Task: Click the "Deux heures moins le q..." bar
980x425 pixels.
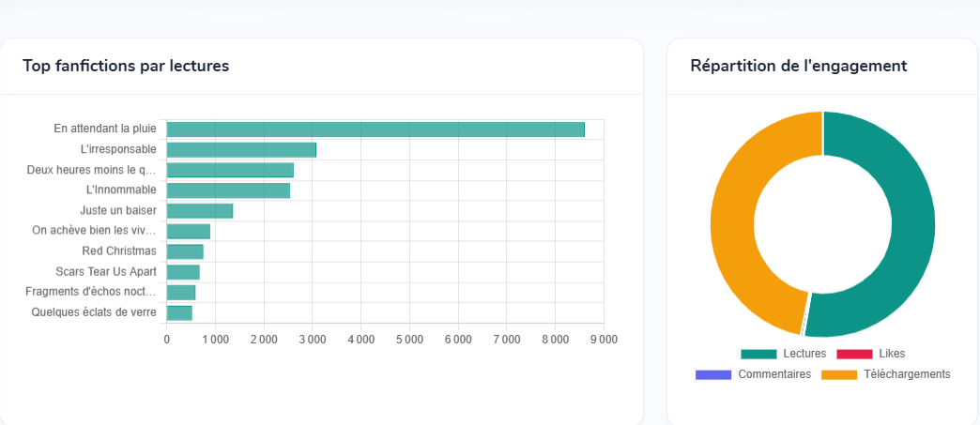Action: [230, 170]
